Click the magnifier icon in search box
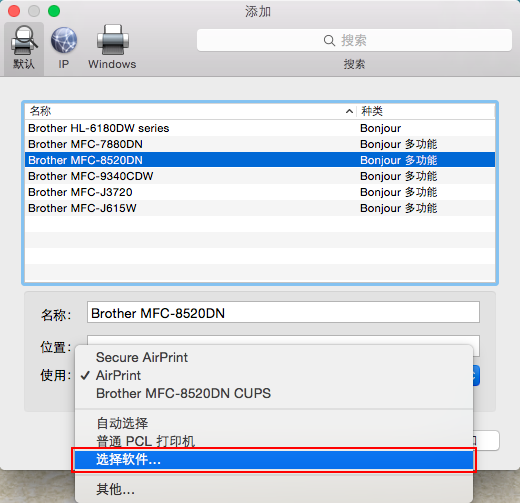520x503 pixels. point(329,40)
